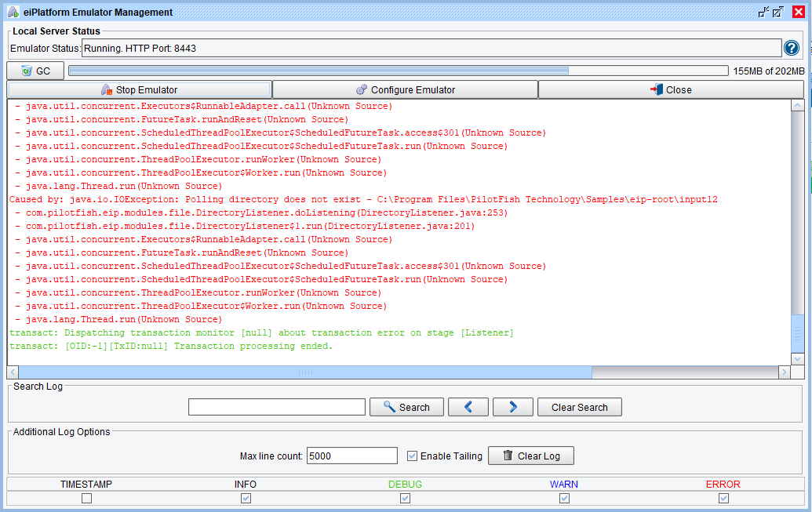Click the eiPlatform app icon in title bar
This screenshot has height=512, width=812.
click(x=13, y=12)
